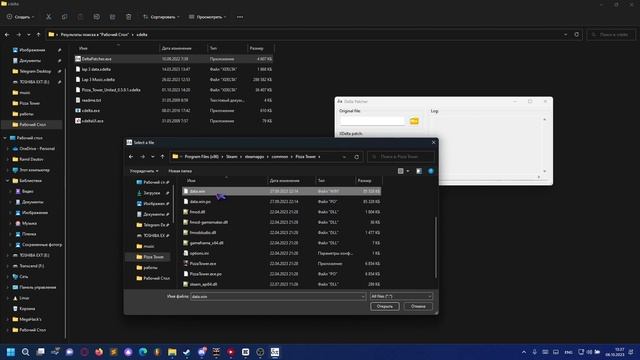Go up one folder in Explorer window
The height and width of the screenshot is (360, 640).
(x=38, y=35)
